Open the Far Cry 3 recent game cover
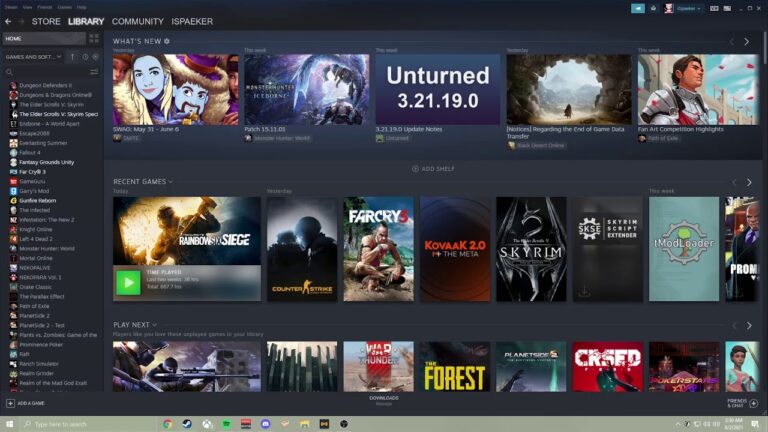768x432 pixels. [x=378, y=249]
